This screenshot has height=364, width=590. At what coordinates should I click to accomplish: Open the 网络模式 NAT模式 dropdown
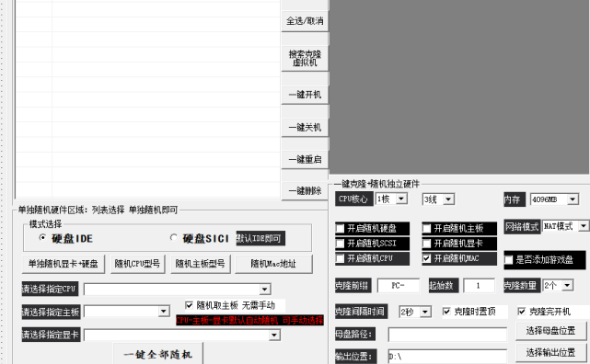(x=584, y=226)
